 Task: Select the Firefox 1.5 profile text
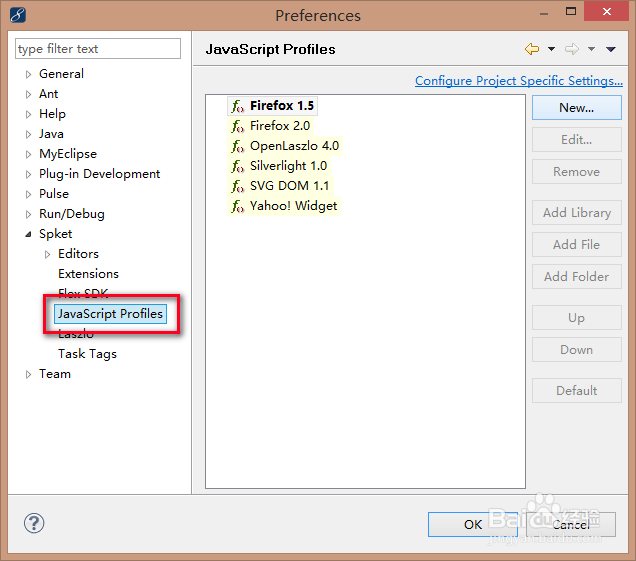click(x=282, y=106)
